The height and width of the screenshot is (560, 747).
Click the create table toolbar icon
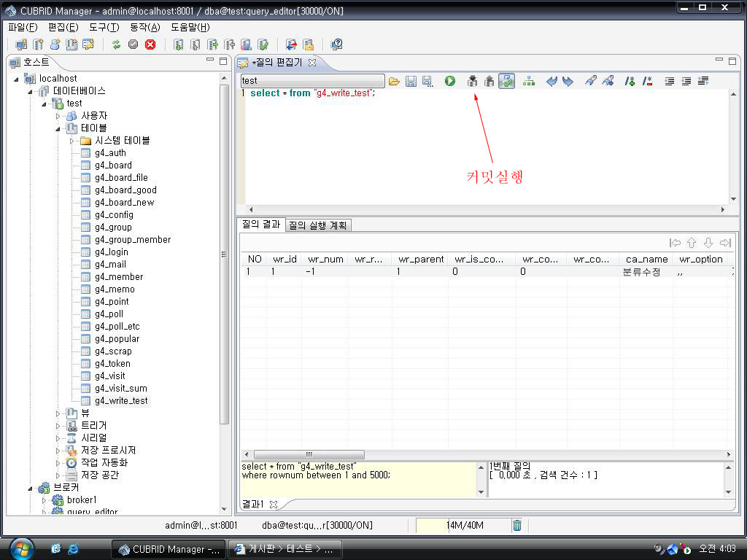tap(71, 44)
